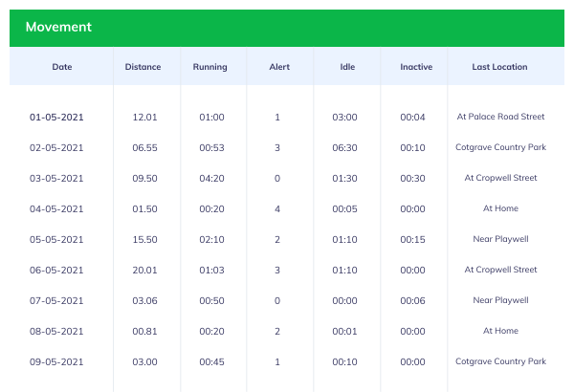Click distance value 00.81

pos(144,331)
